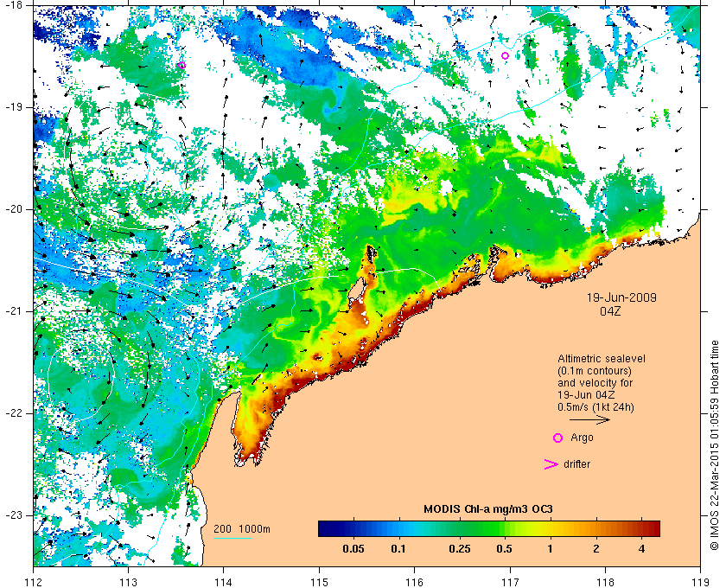Click the '-19' latitude axis label
The height and width of the screenshot is (588, 726).
point(13,107)
